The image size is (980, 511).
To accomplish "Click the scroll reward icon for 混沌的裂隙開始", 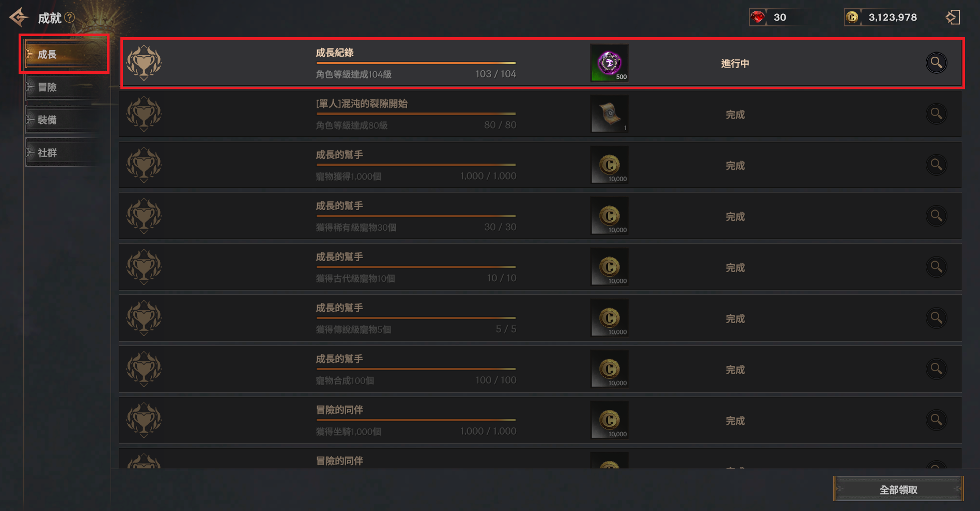I will [610, 114].
